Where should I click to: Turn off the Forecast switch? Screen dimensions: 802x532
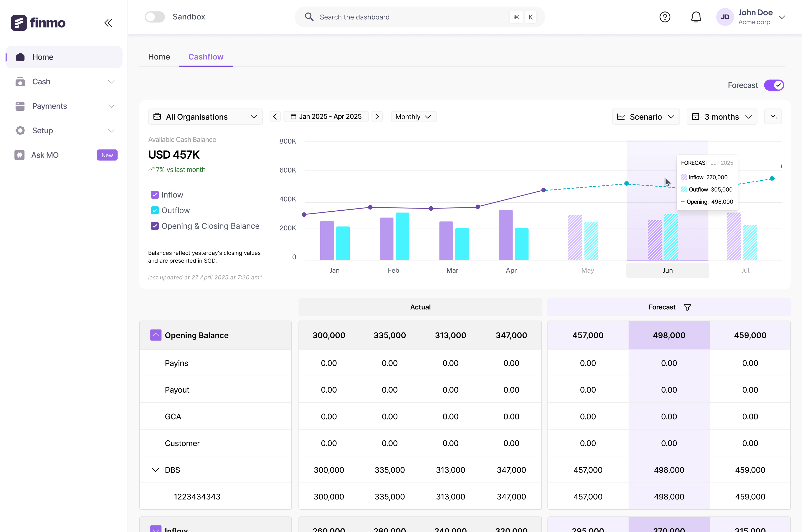point(774,85)
